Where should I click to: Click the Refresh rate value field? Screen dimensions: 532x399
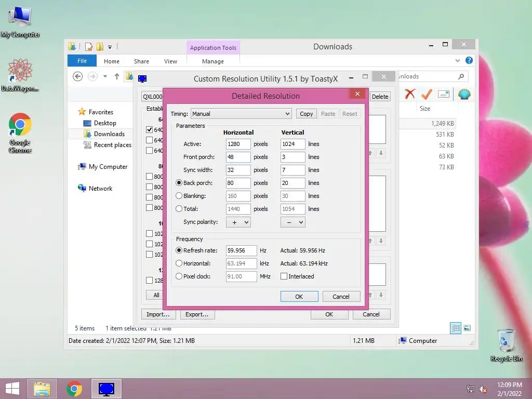click(x=241, y=250)
